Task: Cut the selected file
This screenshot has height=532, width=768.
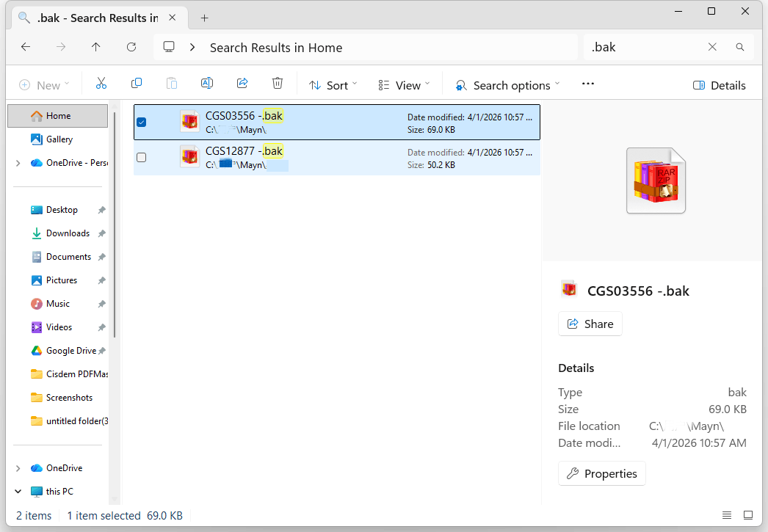Action: tap(101, 83)
